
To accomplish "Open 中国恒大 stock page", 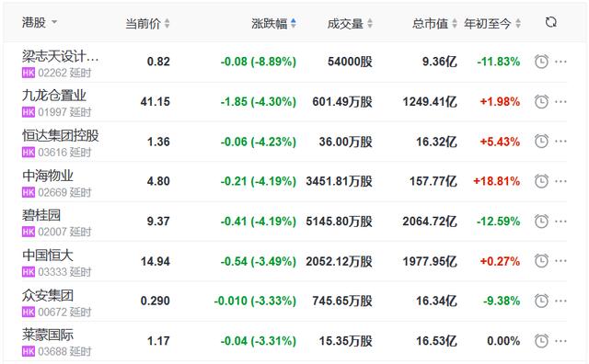I will [47, 256].
